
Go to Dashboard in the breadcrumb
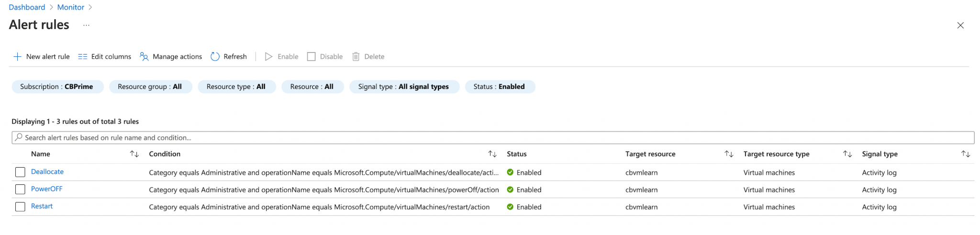pyautogui.click(x=27, y=7)
